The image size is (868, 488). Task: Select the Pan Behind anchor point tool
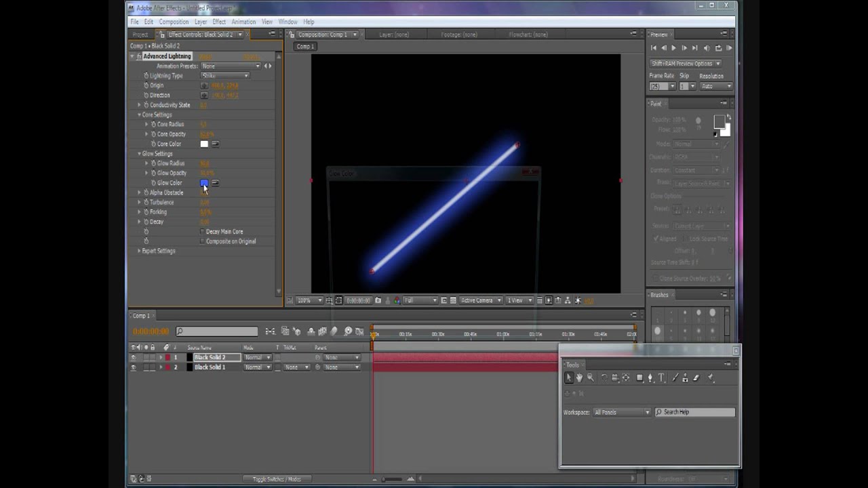(626, 378)
